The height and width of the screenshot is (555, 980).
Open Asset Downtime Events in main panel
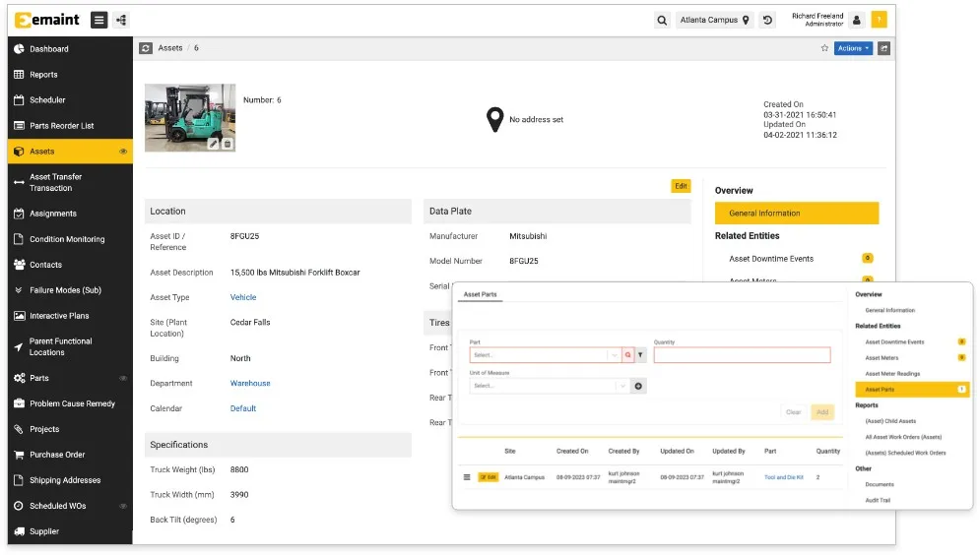pos(771,259)
